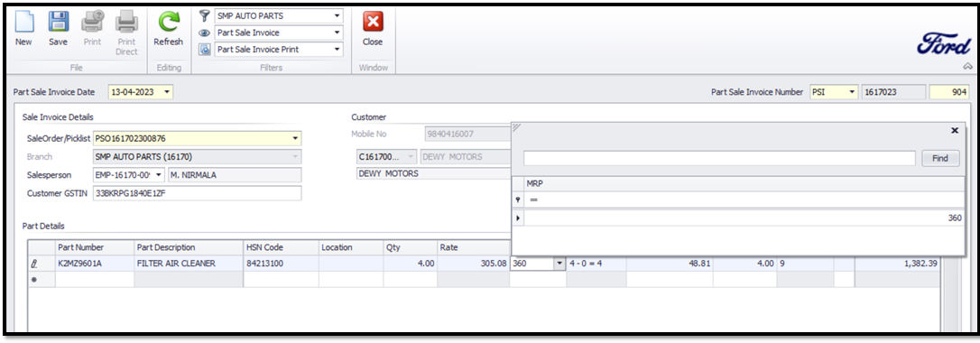The image size is (980, 343).
Task: Click the Find button in popup
Action: [940, 159]
